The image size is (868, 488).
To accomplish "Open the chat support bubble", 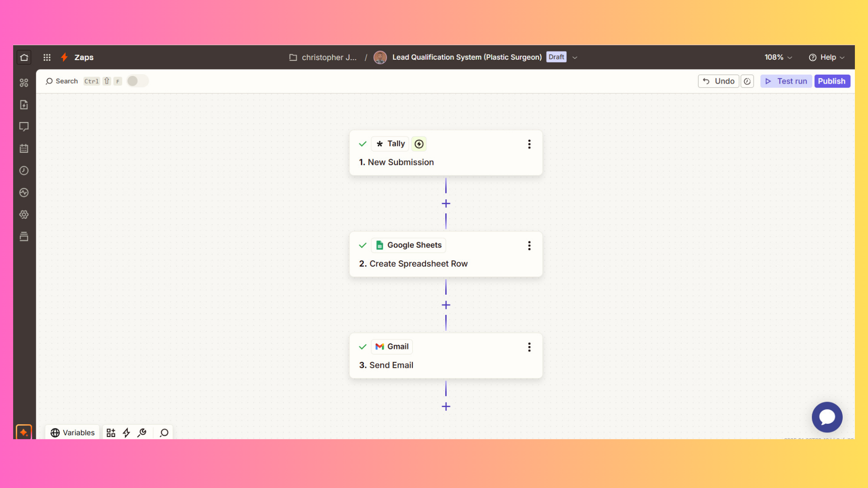I will pyautogui.click(x=827, y=417).
